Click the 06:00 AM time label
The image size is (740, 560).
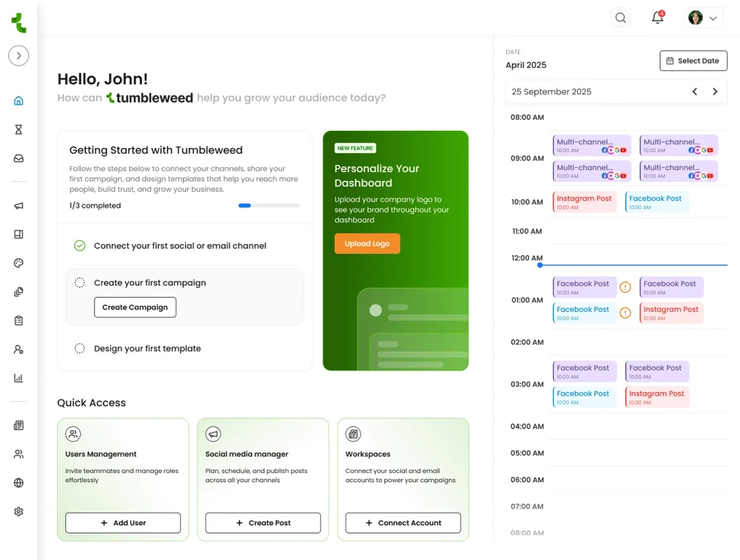(528, 480)
